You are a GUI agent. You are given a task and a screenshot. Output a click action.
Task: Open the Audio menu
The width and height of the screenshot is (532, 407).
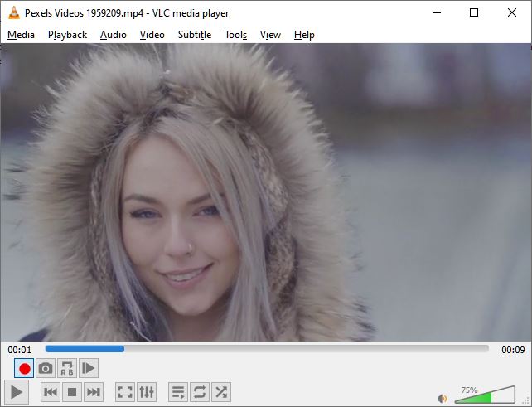[x=114, y=35]
